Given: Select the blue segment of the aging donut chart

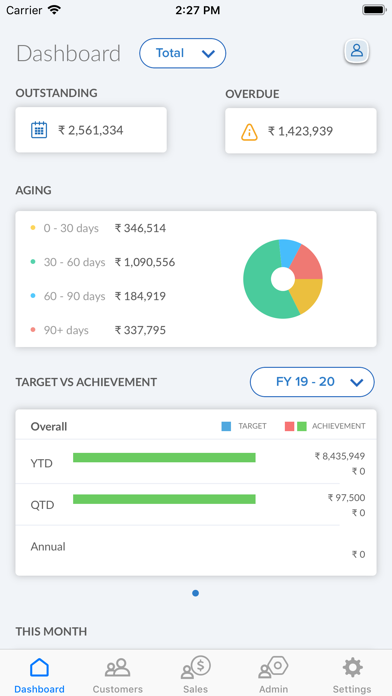Looking at the screenshot, I should coord(289,252).
